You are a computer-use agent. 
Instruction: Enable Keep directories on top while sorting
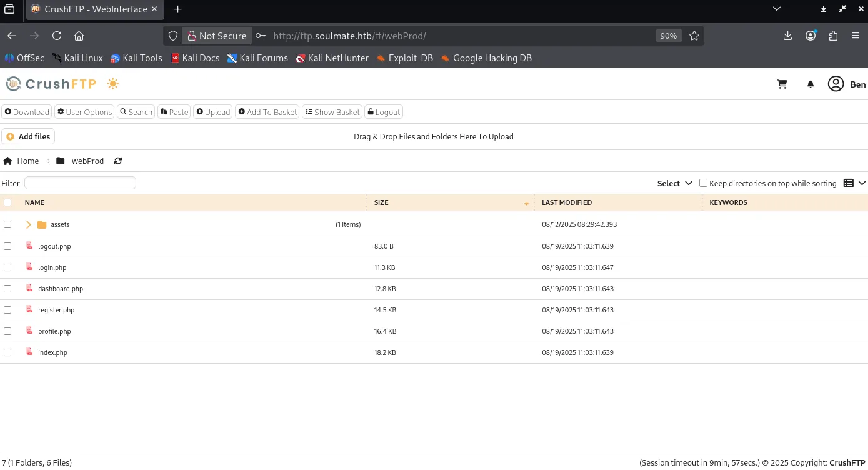point(703,183)
